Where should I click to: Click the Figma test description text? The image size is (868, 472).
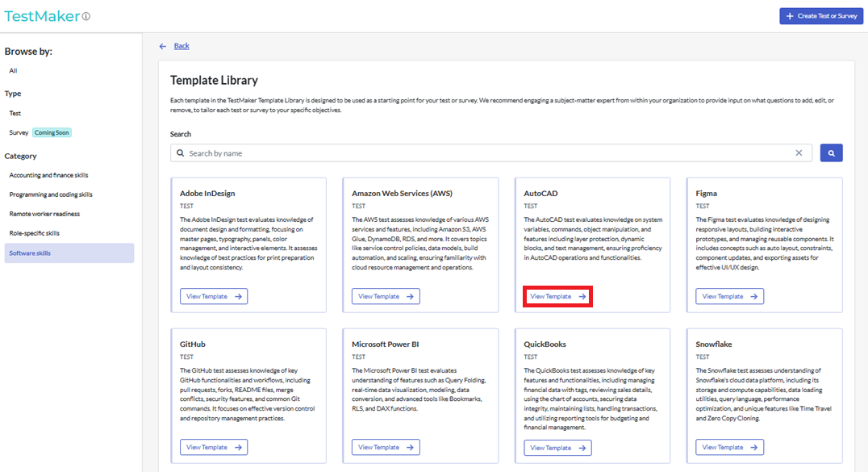pos(765,243)
